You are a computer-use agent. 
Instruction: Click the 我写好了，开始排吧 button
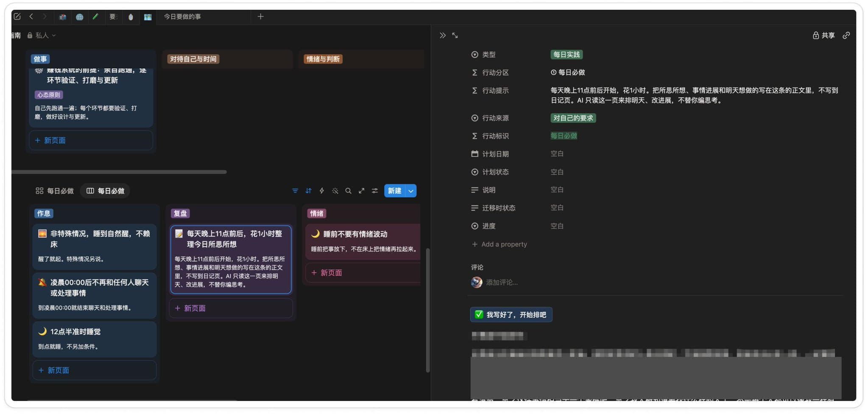point(511,314)
